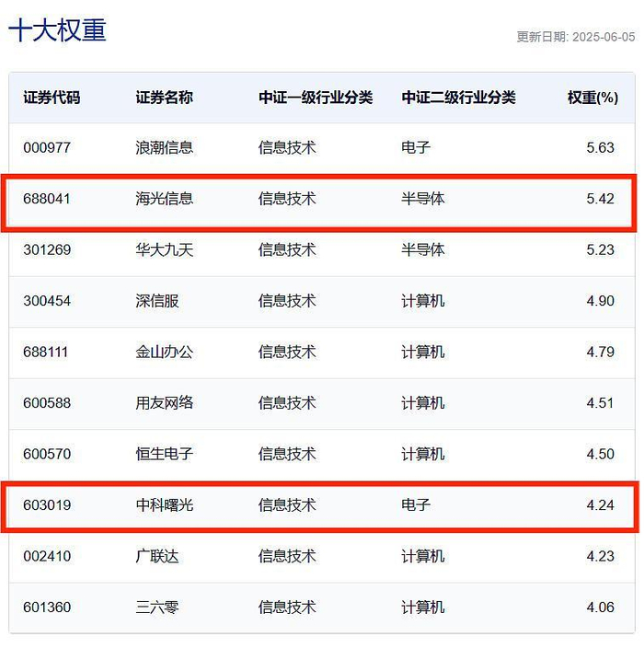Click weight value 4.23
This screenshot has width=644, height=648.
(x=600, y=556)
